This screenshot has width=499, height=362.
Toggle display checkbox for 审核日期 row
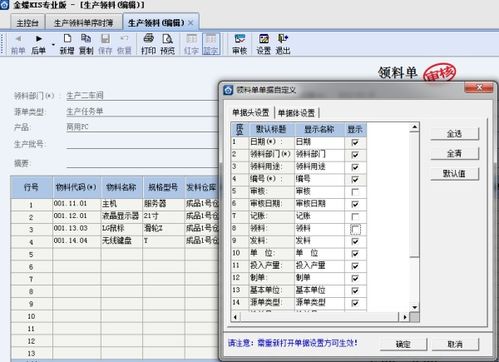click(355, 204)
